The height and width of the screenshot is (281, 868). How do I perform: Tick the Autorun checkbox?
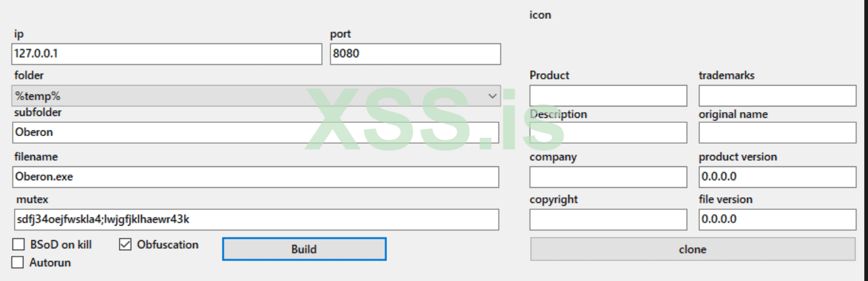point(18,263)
